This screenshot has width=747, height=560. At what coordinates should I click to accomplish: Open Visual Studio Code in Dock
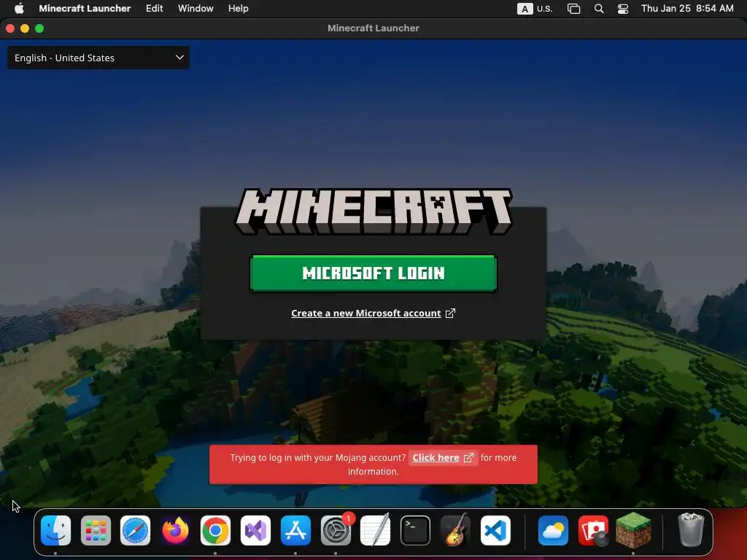[x=495, y=530]
